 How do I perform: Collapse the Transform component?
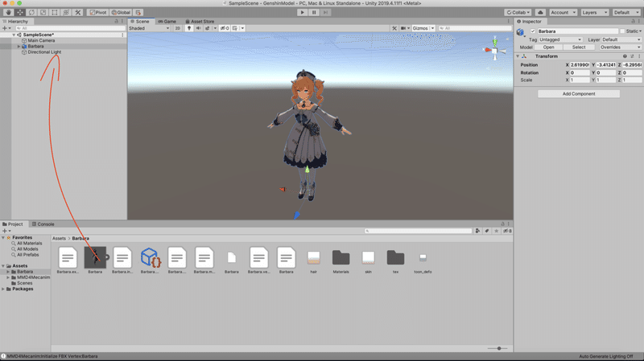(518, 56)
